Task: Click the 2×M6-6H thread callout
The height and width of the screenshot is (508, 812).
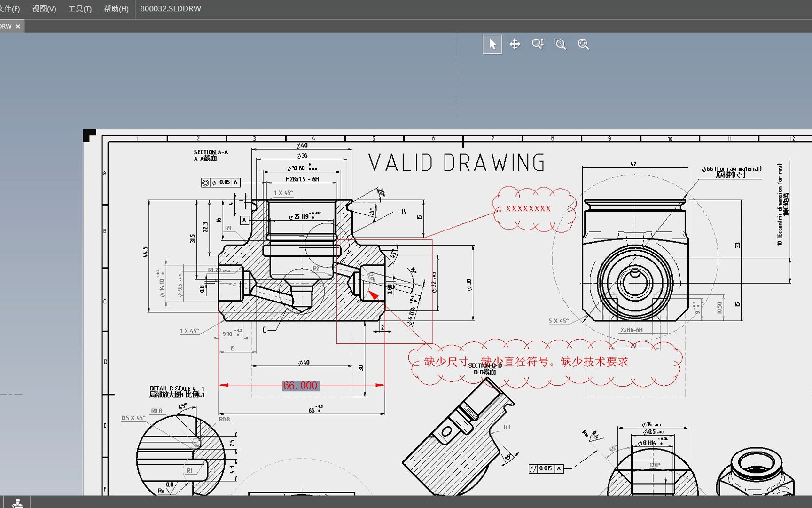Action: click(x=632, y=330)
